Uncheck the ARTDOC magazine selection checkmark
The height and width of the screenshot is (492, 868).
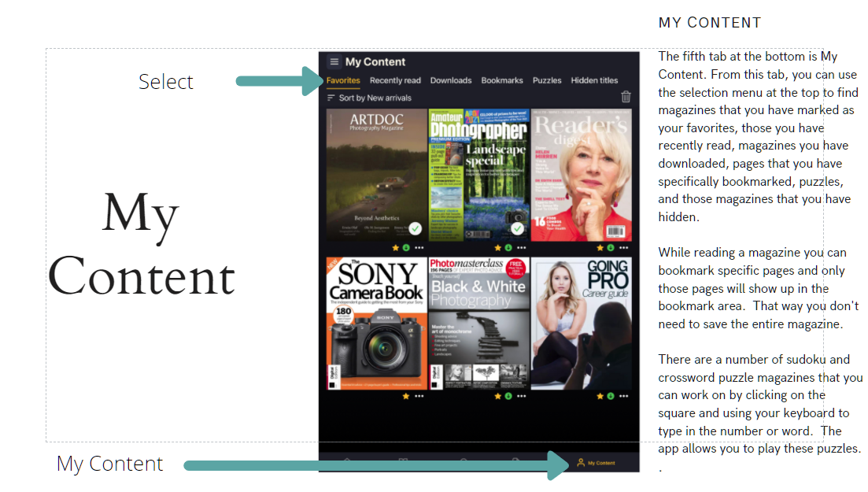(x=416, y=228)
